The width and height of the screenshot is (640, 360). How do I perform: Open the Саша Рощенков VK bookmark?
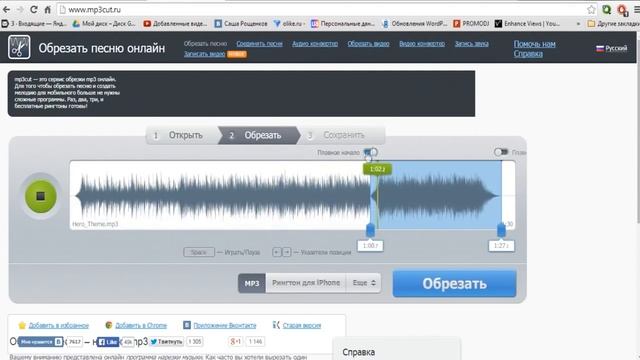coord(241,24)
